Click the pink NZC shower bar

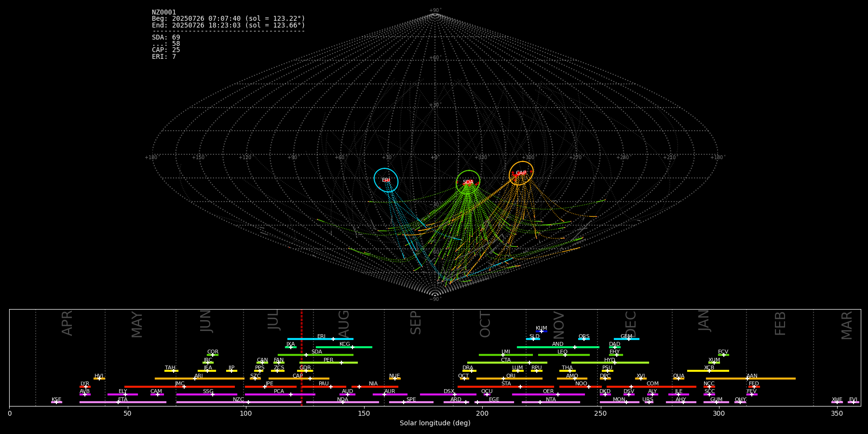(239, 402)
